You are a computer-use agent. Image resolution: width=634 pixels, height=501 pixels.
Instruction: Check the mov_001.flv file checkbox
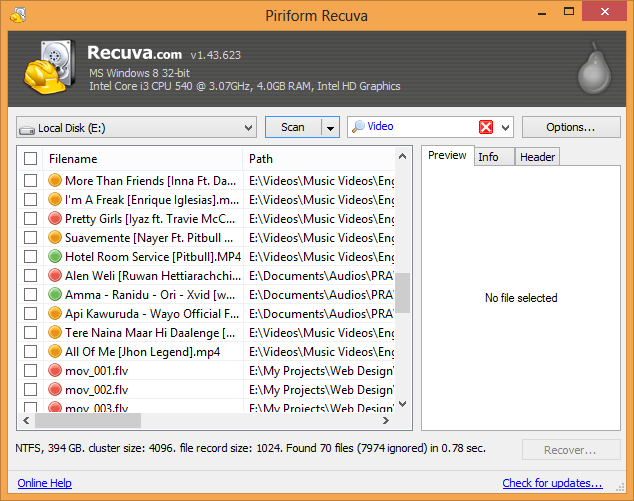click(x=30, y=370)
